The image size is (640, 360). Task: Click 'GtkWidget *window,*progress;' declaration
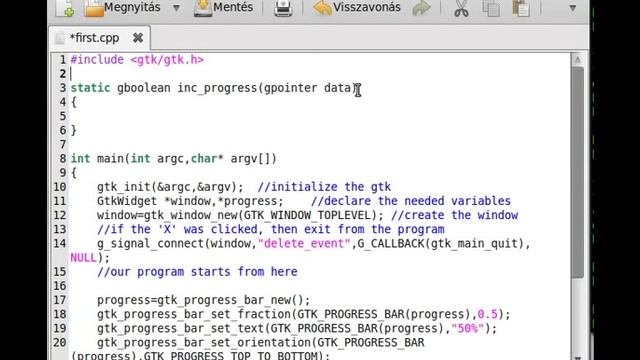190,201
